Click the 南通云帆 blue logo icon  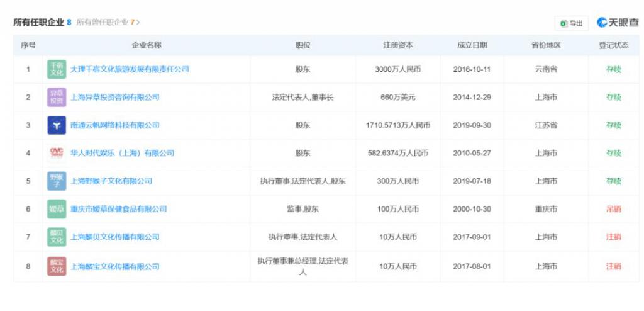pyautogui.click(x=57, y=125)
